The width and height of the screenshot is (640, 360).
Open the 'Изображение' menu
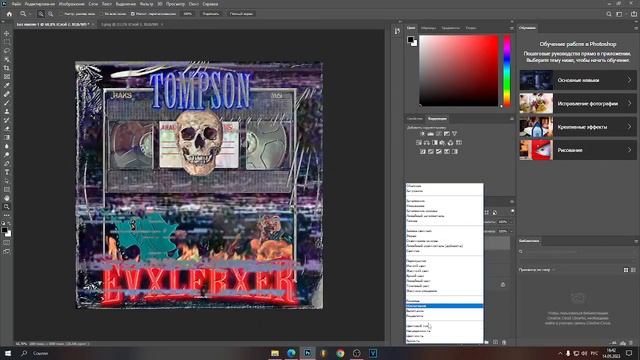point(71,4)
